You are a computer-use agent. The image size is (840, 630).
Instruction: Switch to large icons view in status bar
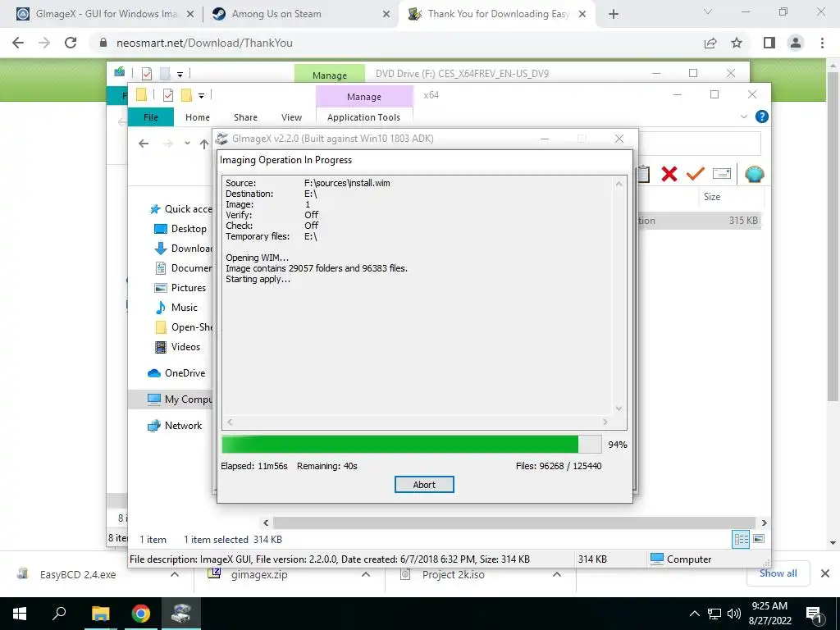click(759, 539)
